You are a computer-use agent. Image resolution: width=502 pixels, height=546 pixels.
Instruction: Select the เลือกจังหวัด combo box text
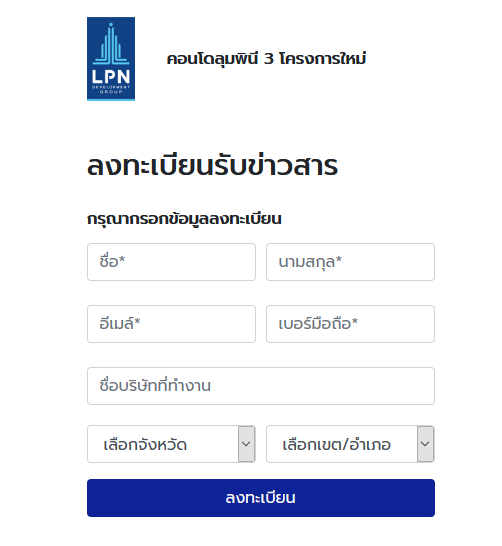145,445
